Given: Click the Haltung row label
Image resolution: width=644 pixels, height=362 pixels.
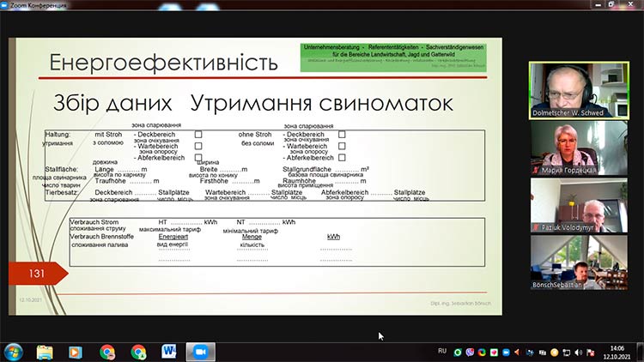Looking at the screenshot, I should (x=58, y=134).
